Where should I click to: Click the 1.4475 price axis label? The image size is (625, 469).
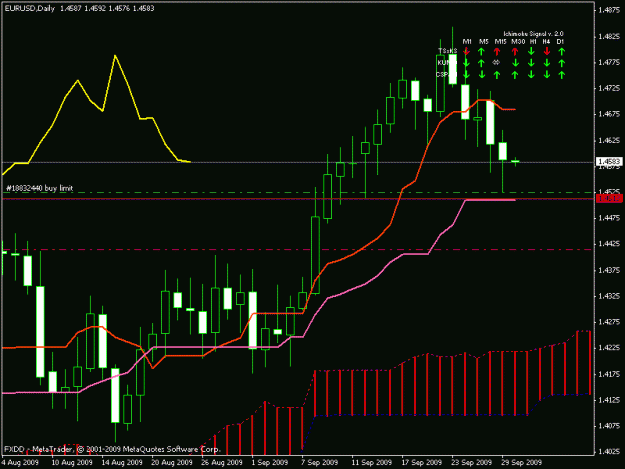[x=609, y=218]
